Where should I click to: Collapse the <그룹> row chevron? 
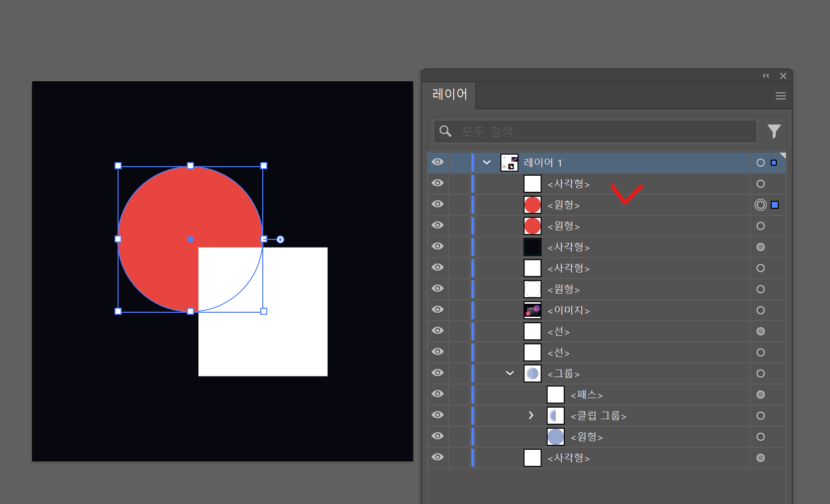pyautogui.click(x=510, y=373)
